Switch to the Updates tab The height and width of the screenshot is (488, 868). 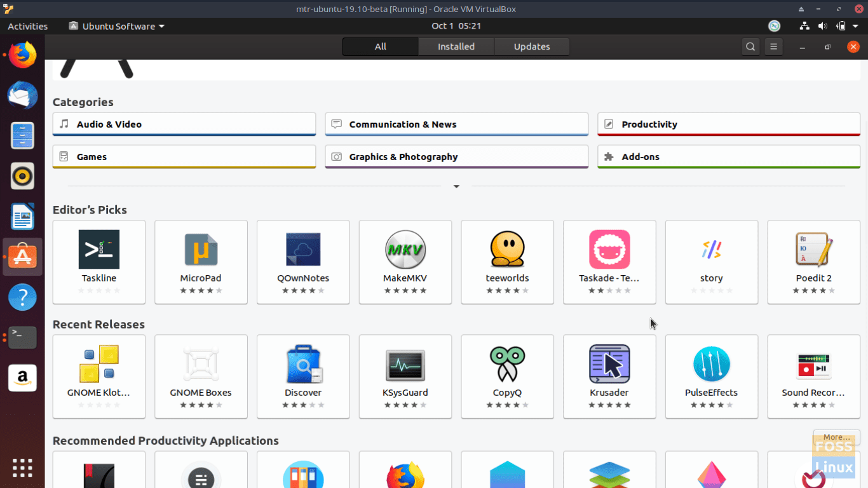coord(532,46)
